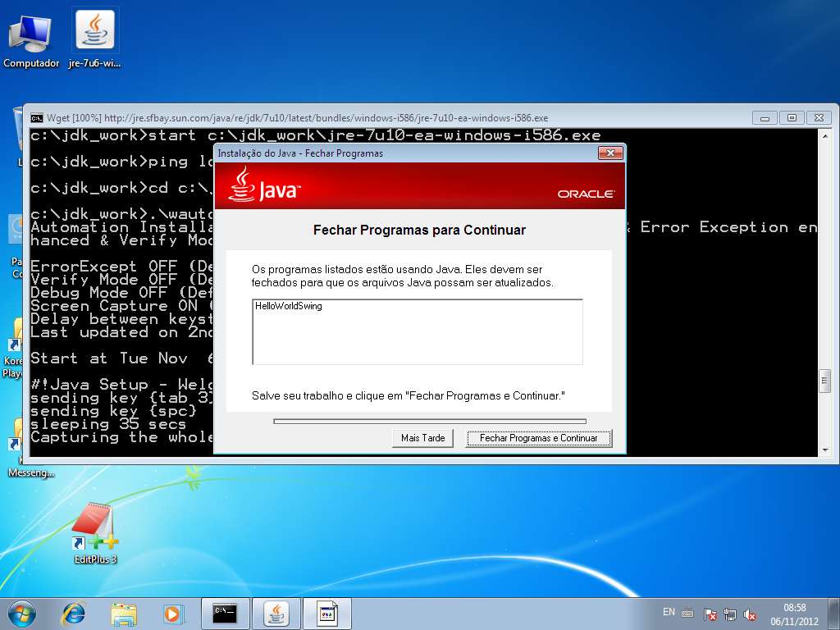This screenshot has height=630, width=840.
Task: Close the Java installer dialog
Action: pos(609,153)
